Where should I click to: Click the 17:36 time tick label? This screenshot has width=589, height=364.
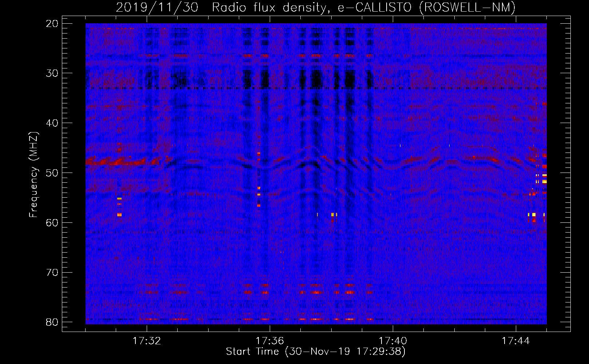click(270, 341)
